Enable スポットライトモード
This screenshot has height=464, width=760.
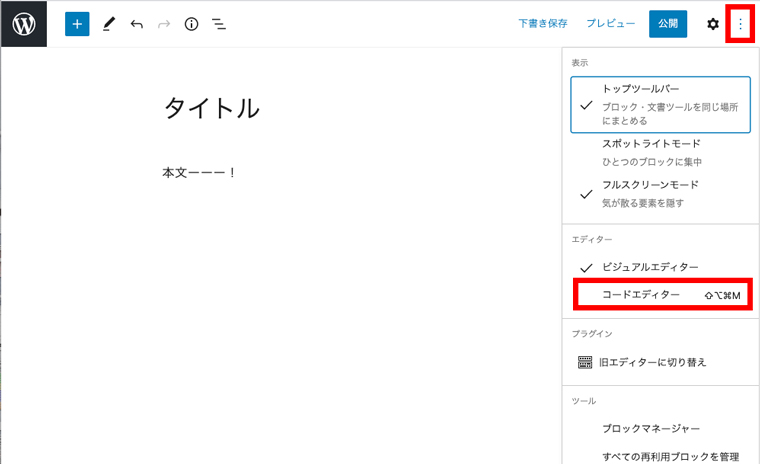pyautogui.click(x=661, y=153)
